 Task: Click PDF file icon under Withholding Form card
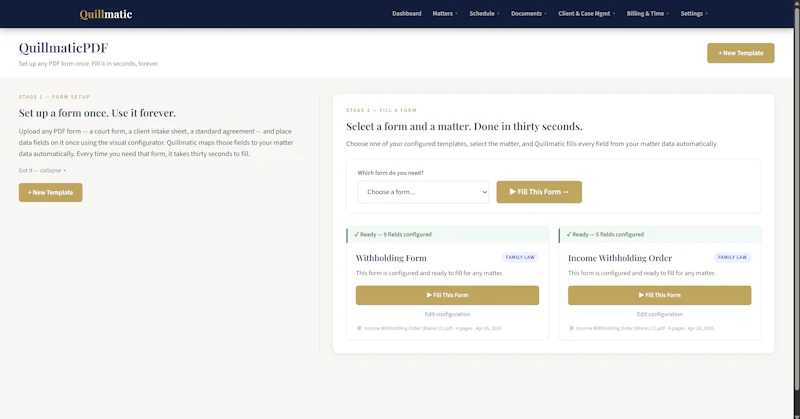pos(359,328)
